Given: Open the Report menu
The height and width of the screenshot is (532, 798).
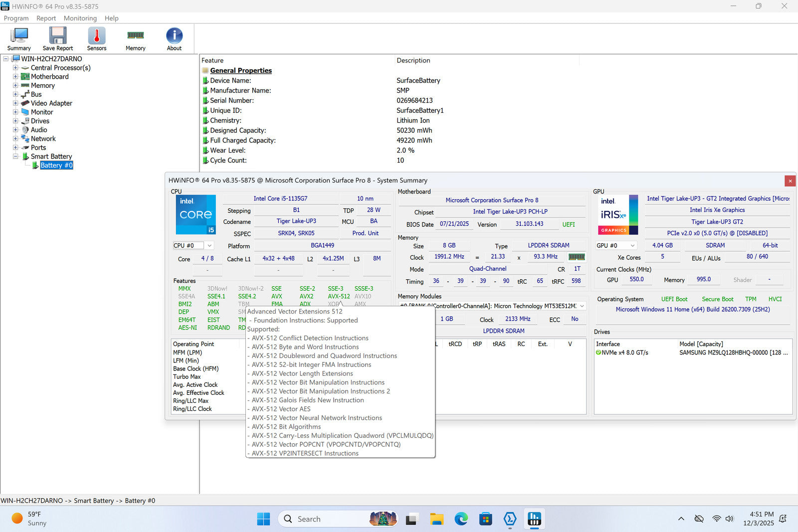Looking at the screenshot, I should 46,18.
